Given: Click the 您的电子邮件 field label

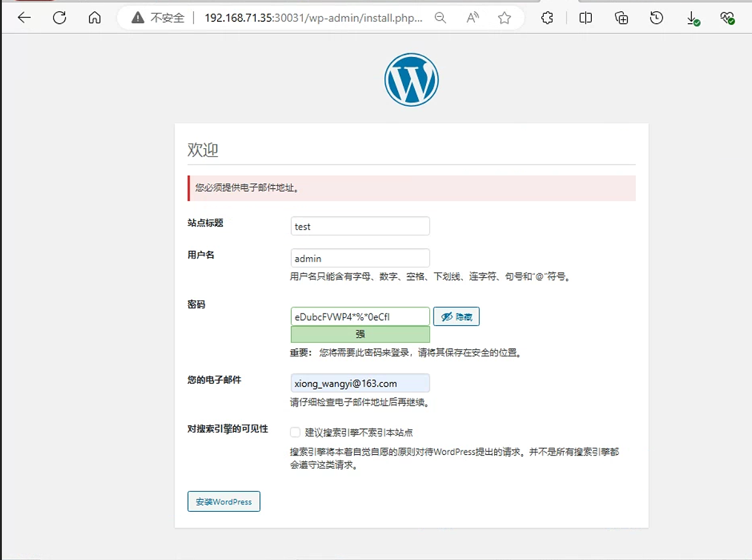Looking at the screenshot, I should point(214,380).
